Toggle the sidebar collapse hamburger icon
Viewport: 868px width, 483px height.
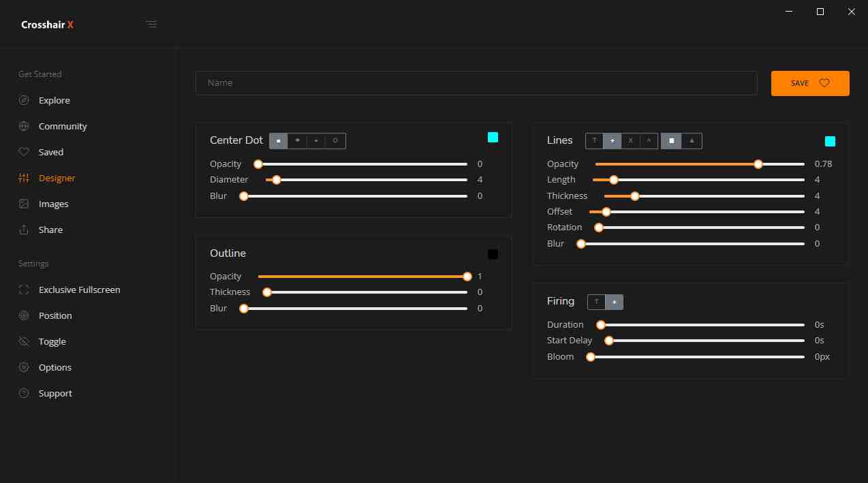tap(151, 25)
